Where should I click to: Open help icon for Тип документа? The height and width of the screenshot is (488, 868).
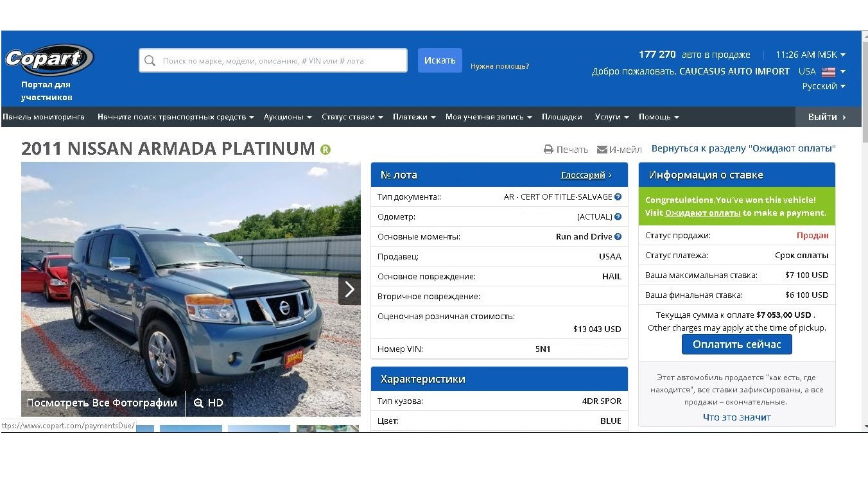(x=618, y=197)
